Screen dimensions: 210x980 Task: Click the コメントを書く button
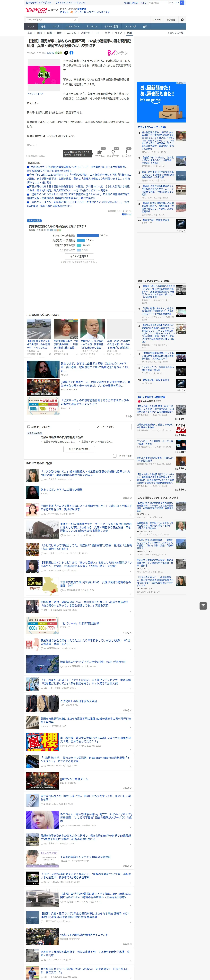(x=105, y=427)
